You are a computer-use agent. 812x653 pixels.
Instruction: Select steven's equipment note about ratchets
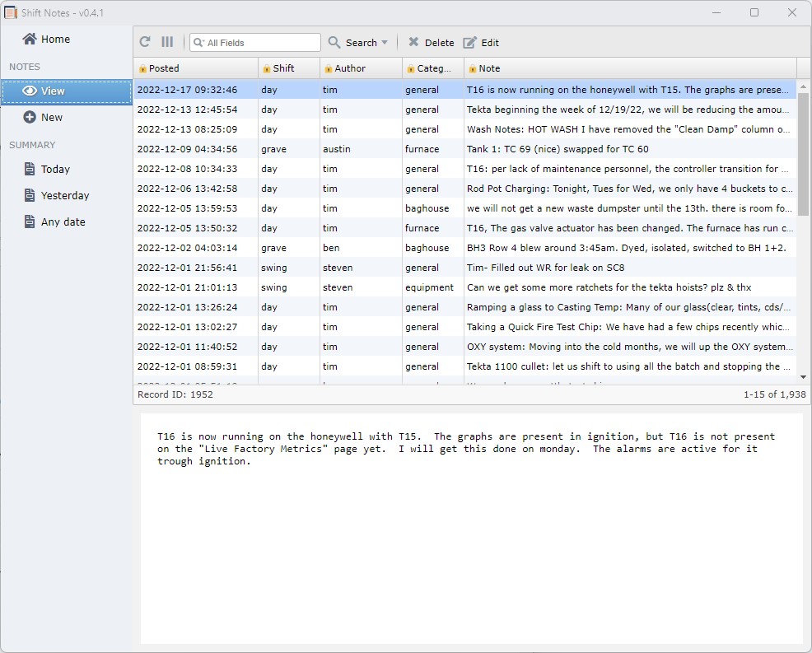pyautogui.click(x=464, y=287)
